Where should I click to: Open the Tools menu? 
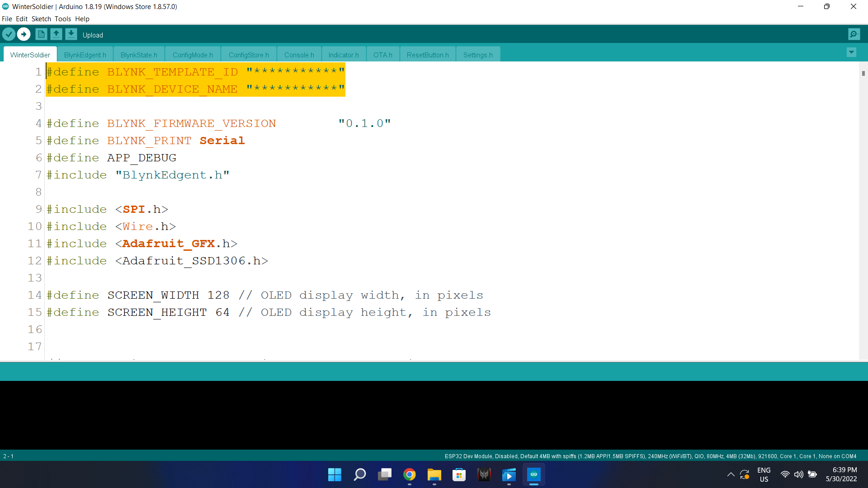pos(62,19)
